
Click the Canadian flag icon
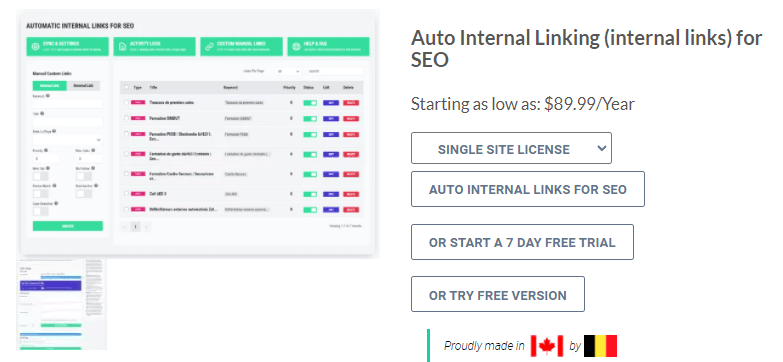[x=547, y=346]
